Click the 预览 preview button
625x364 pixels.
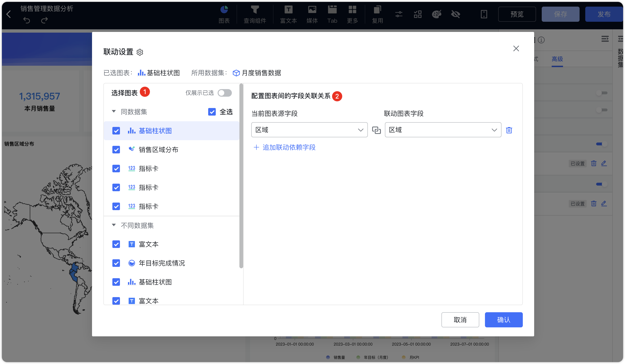click(x=517, y=14)
